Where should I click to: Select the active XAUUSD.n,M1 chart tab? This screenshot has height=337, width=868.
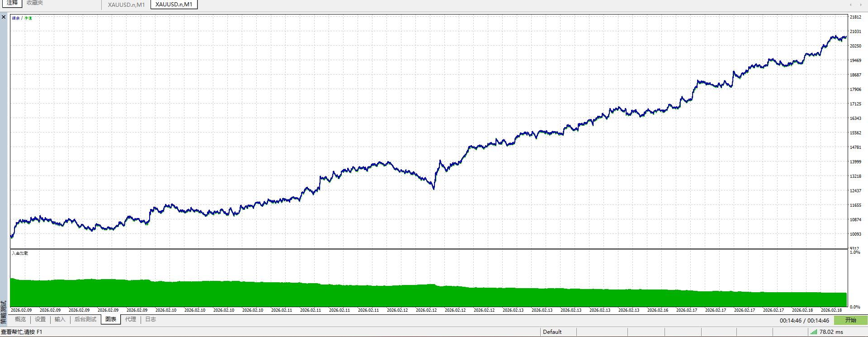coord(174,5)
